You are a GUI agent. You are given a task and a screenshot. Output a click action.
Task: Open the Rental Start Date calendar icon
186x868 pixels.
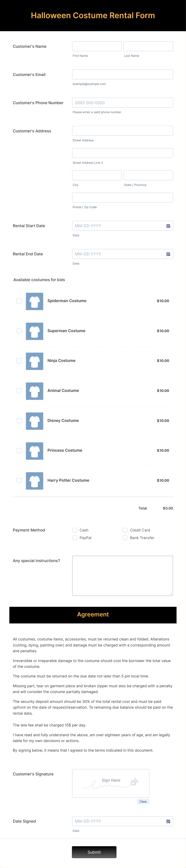(x=168, y=226)
